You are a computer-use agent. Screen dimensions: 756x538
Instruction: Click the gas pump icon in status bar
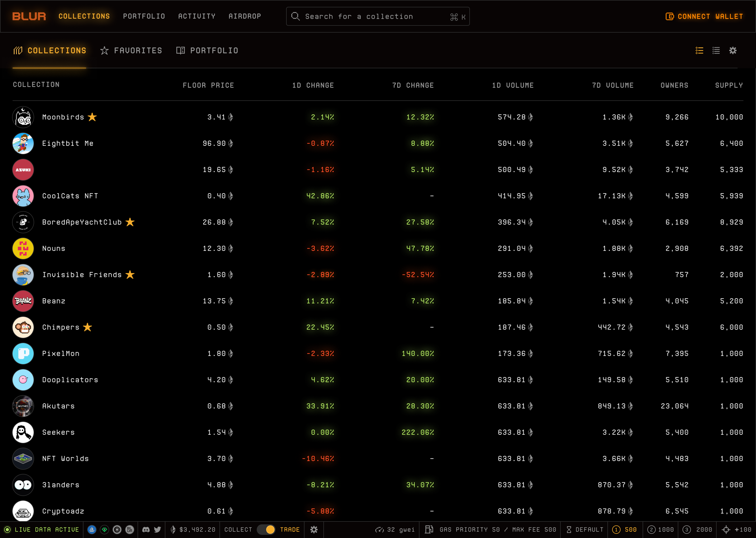429,529
